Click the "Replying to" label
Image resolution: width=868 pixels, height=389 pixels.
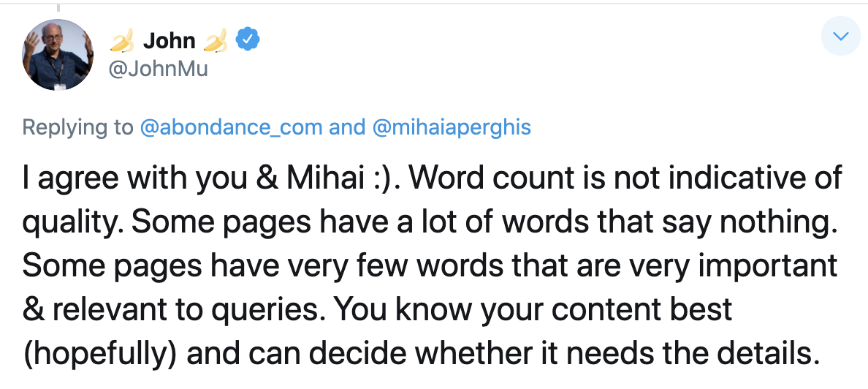click(x=77, y=127)
